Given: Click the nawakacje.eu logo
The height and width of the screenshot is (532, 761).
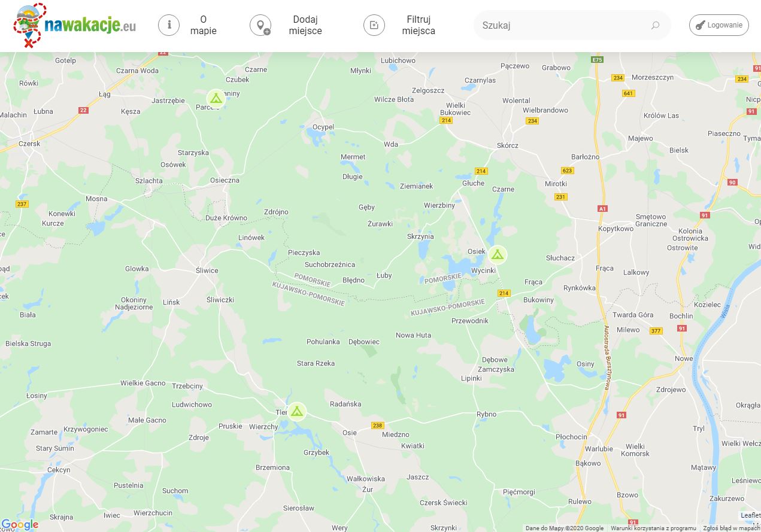Looking at the screenshot, I should click(74, 26).
